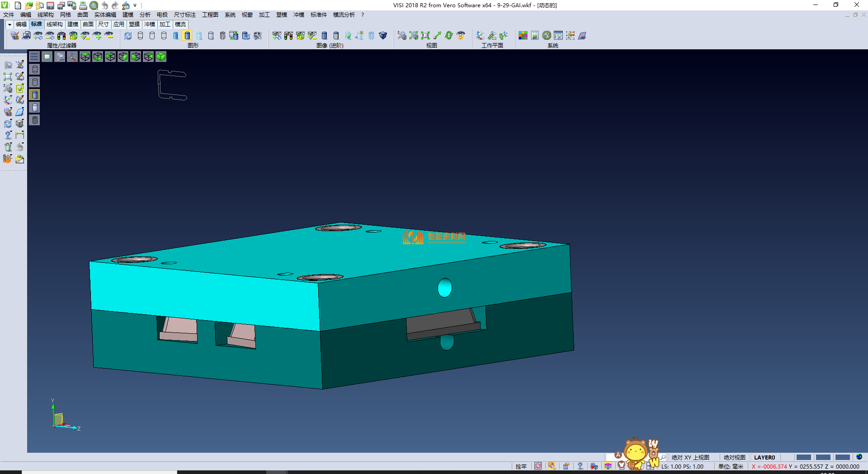Click the Open file icon in quick toolbar
Viewport: 868px width, 474px height.
[28, 5]
